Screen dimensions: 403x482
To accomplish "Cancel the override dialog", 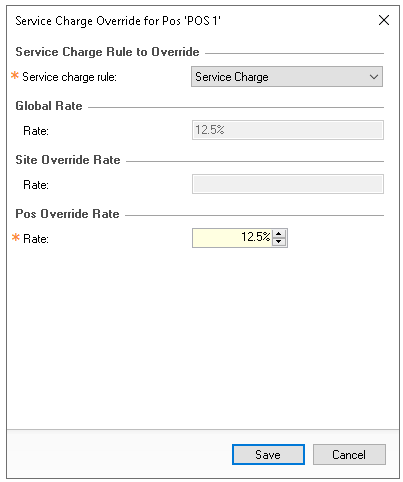I will click(x=349, y=454).
